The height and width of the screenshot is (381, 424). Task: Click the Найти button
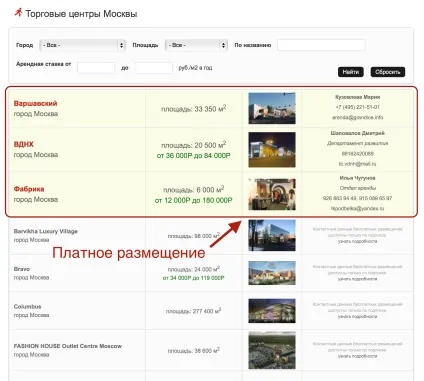(x=351, y=72)
